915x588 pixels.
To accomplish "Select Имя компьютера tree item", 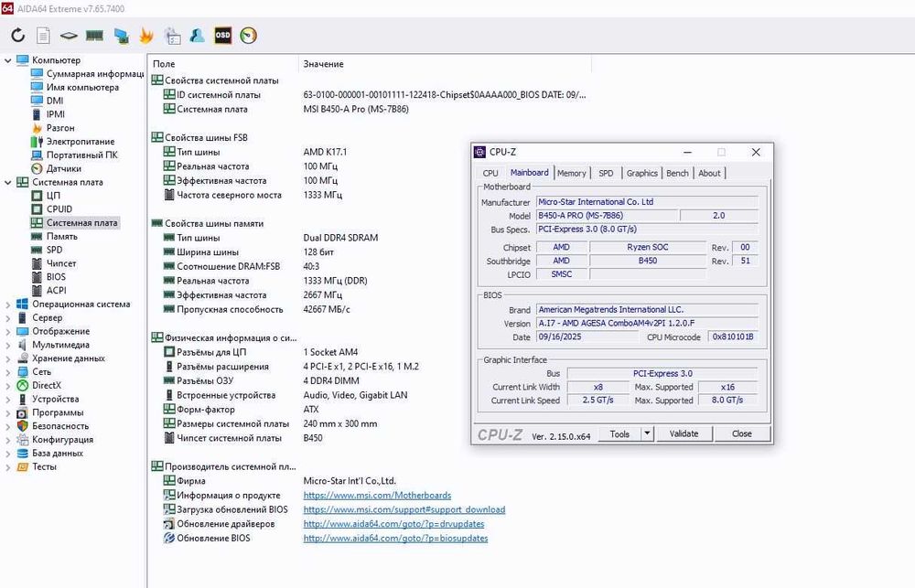I will coord(82,87).
